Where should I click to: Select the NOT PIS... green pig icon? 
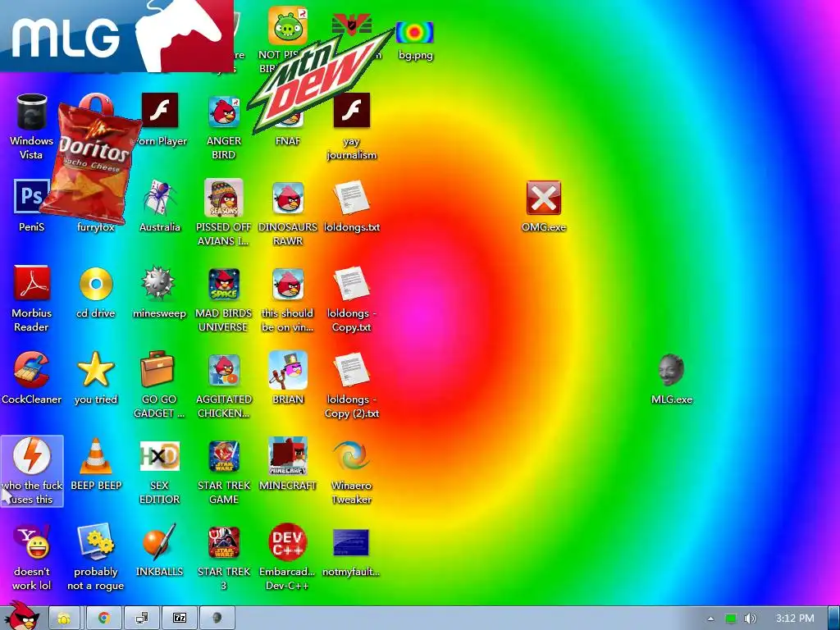[x=288, y=25]
